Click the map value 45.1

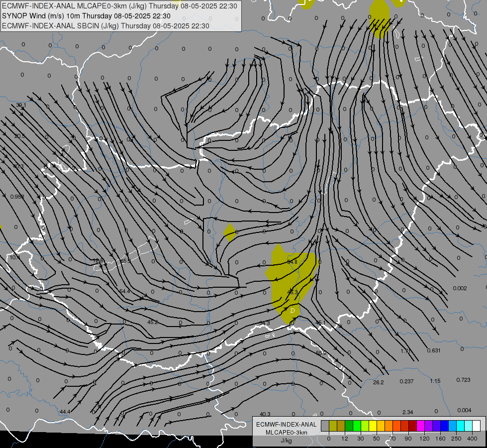point(320,323)
